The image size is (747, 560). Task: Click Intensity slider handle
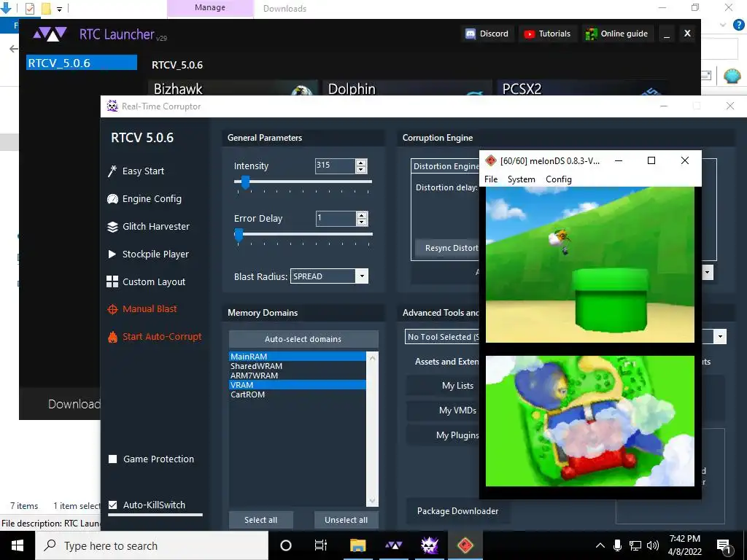[x=245, y=182]
